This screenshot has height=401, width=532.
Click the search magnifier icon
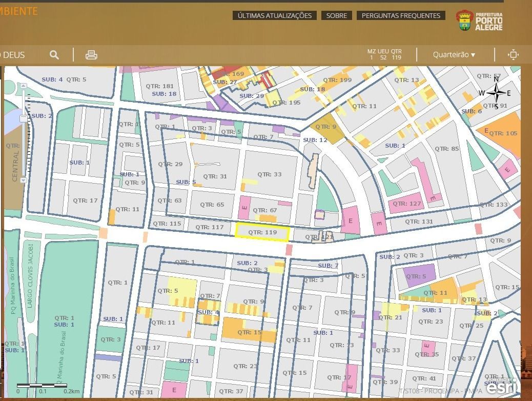coord(54,55)
